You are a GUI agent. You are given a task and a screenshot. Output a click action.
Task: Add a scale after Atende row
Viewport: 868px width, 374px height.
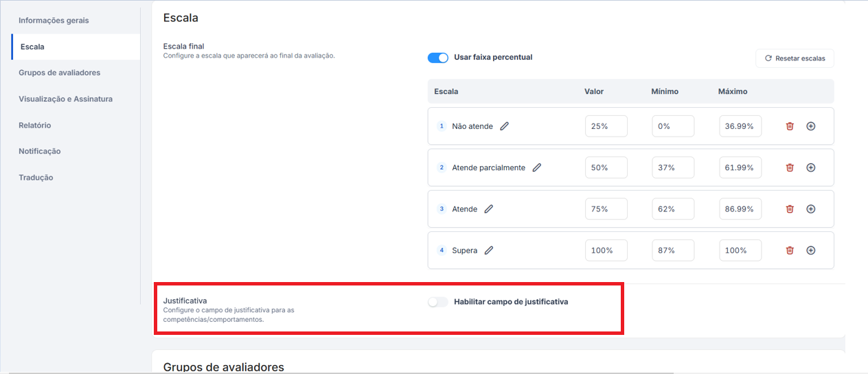tap(810, 209)
